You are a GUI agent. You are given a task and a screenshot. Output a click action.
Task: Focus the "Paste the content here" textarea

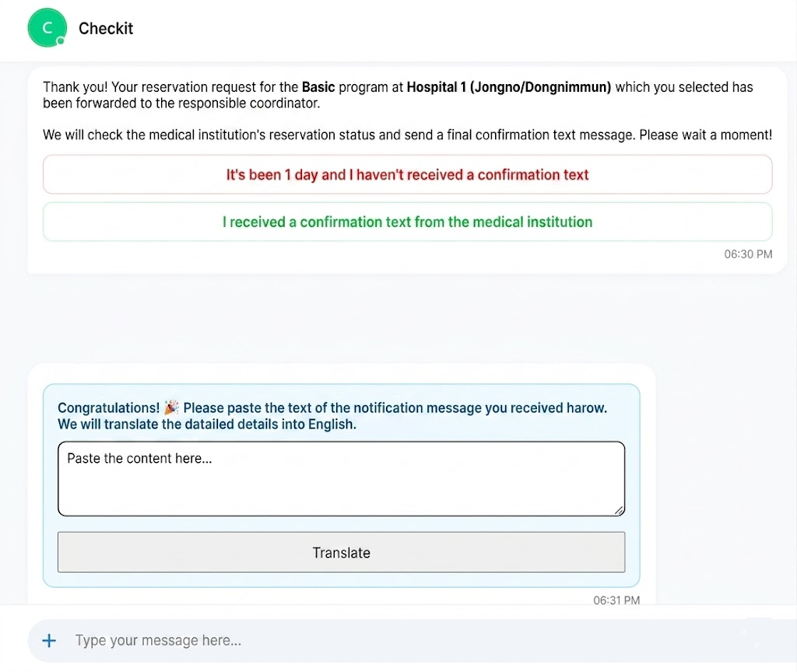pos(341,478)
